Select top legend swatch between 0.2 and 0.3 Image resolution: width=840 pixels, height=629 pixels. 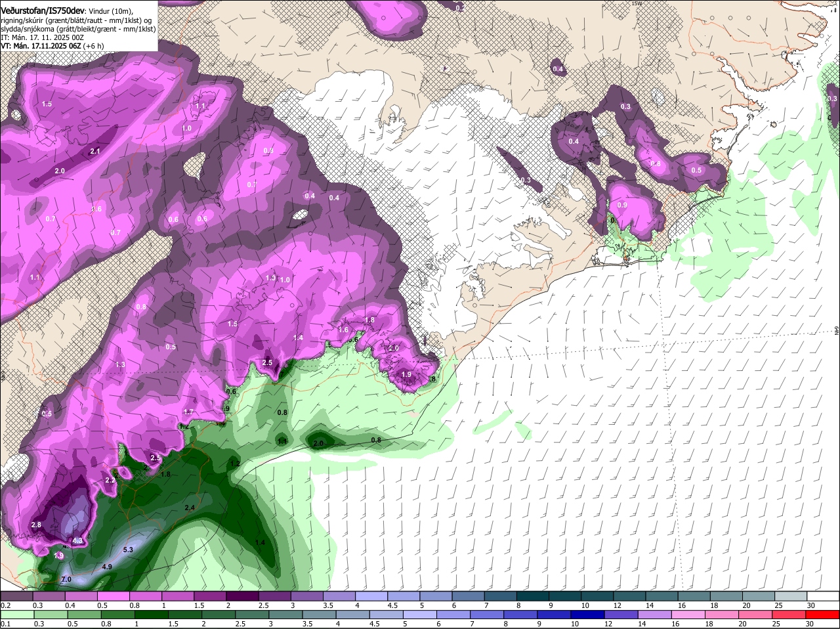pyautogui.click(x=16, y=596)
